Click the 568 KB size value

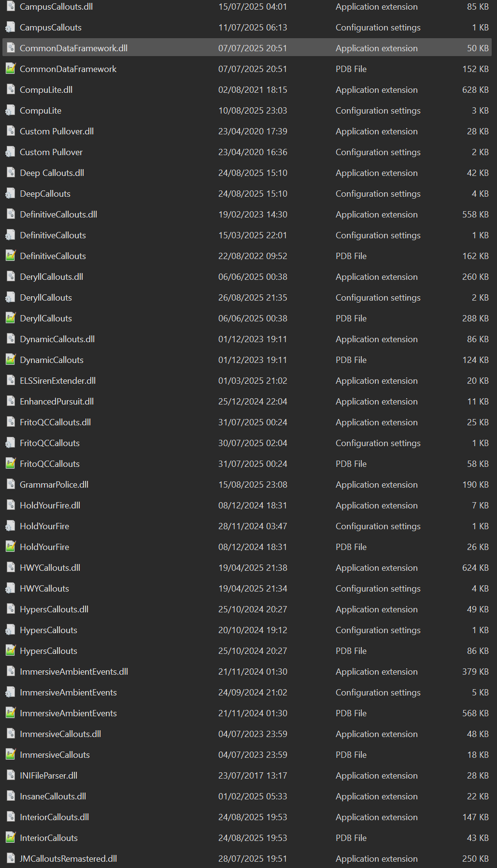pos(475,713)
